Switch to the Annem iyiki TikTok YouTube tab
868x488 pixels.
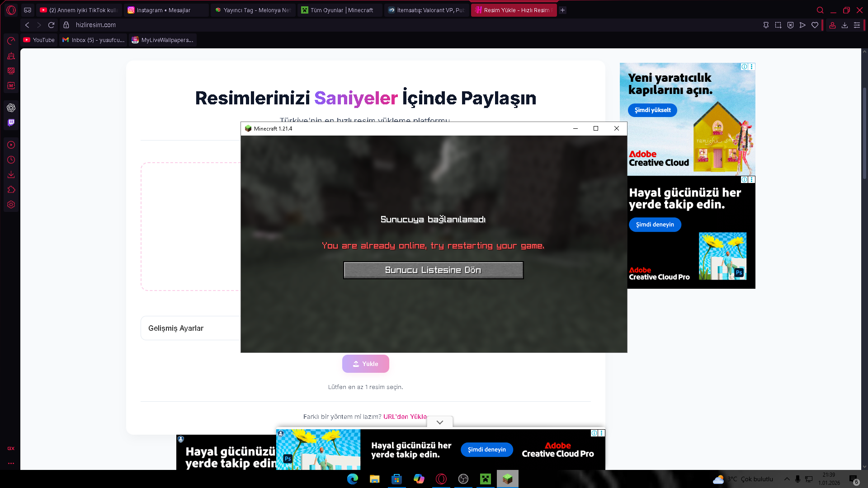tap(79, 10)
